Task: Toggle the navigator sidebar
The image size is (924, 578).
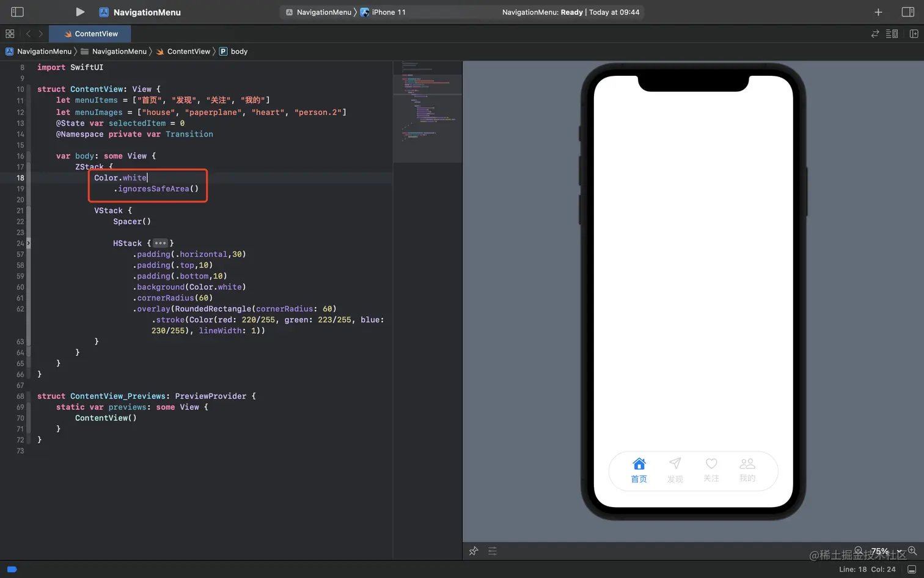Action: coord(17,12)
